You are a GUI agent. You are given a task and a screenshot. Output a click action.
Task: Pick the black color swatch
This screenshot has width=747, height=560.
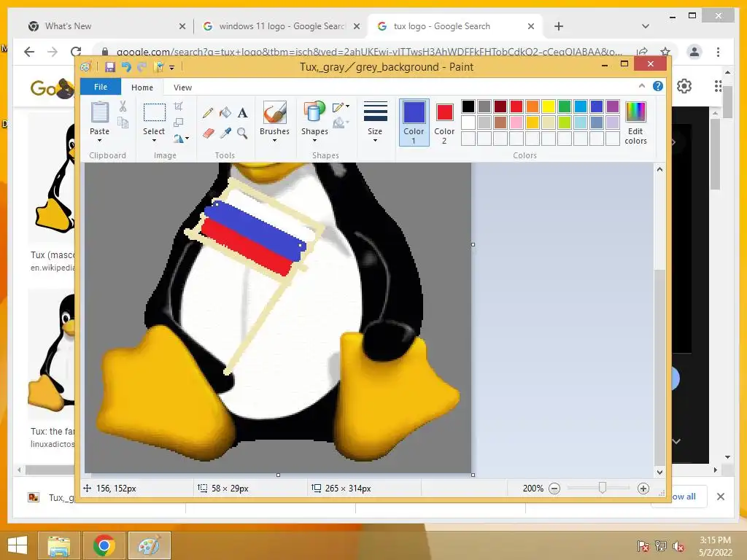point(468,106)
